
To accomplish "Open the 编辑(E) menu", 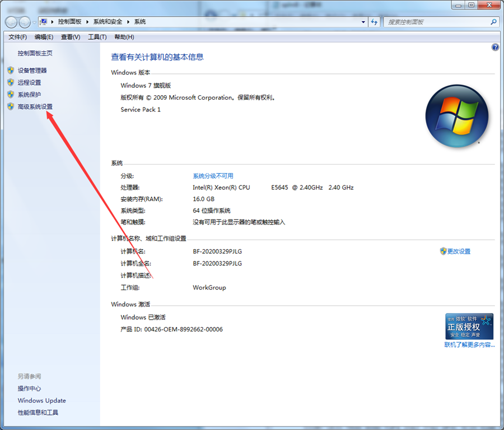I will 44,37.
